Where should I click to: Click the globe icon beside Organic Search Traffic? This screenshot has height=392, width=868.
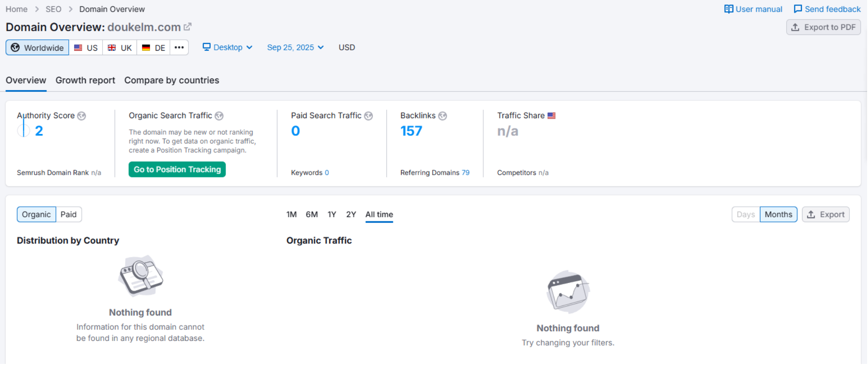pos(219,116)
